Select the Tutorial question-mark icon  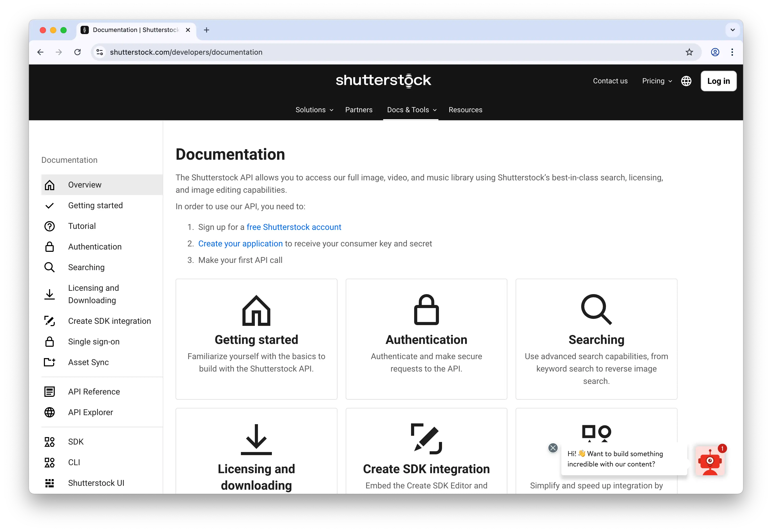[49, 226]
